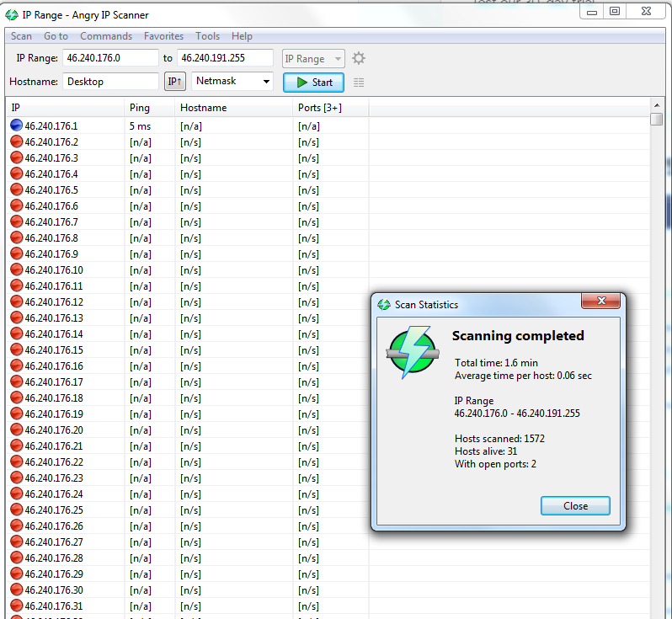Click 'Hosts alive: 31' text
The image size is (672, 619).
click(486, 451)
